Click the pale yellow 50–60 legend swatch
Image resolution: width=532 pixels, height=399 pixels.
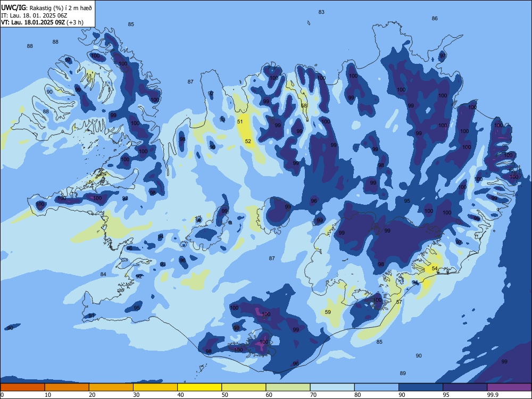pos(244,387)
